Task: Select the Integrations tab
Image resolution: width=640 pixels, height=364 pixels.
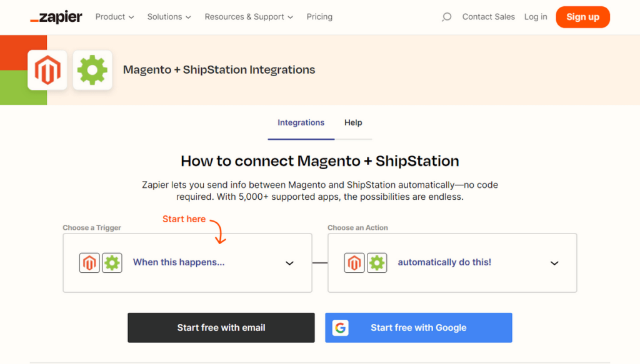Action: [x=301, y=122]
